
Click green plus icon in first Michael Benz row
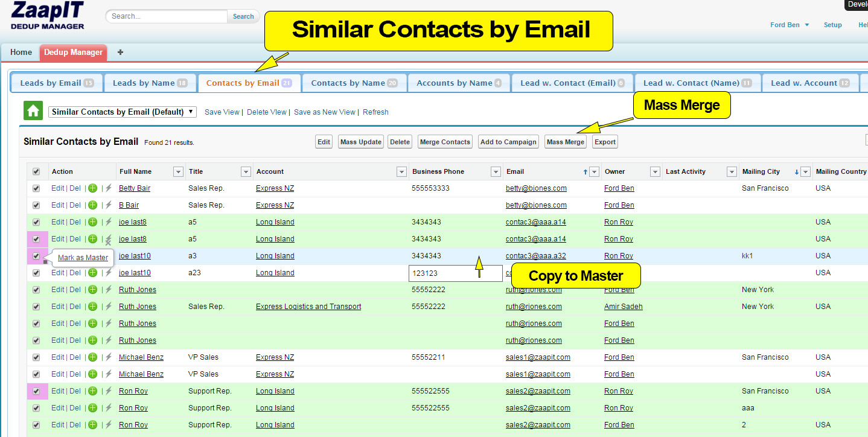92,357
